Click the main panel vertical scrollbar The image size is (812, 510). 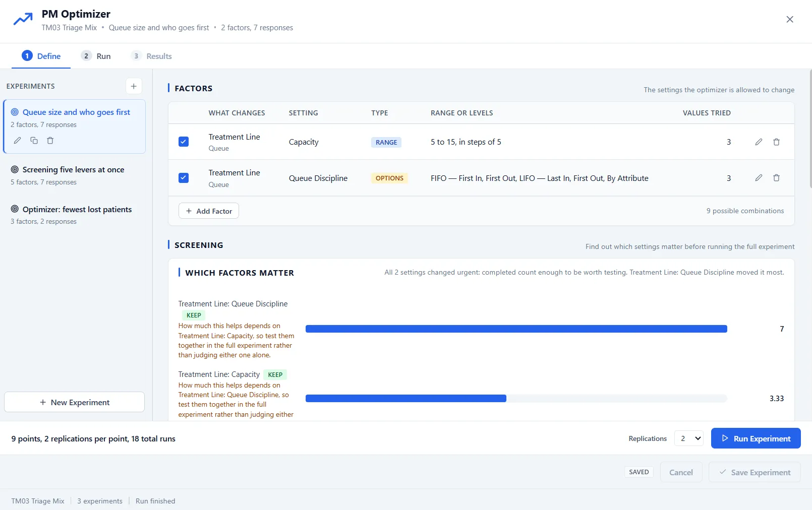[x=810, y=129]
